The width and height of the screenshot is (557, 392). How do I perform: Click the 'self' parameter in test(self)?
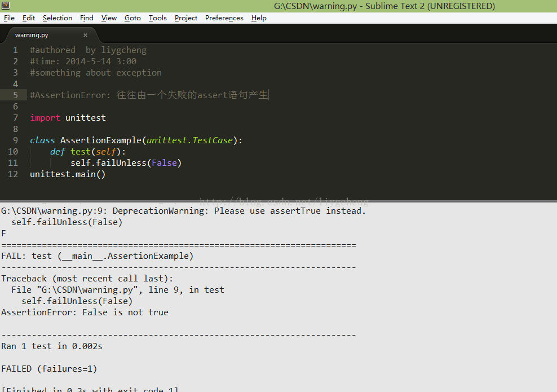coord(106,152)
